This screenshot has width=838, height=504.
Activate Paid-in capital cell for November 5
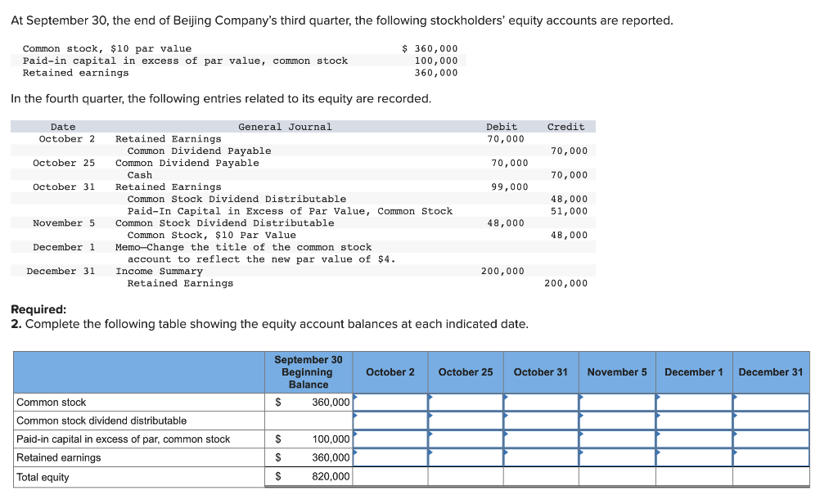(617, 439)
